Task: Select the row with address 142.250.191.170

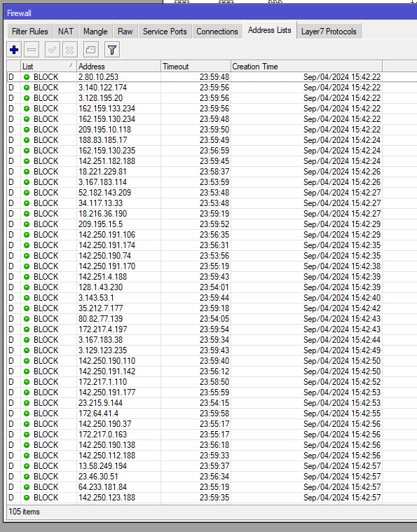Action: click(x=212, y=266)
